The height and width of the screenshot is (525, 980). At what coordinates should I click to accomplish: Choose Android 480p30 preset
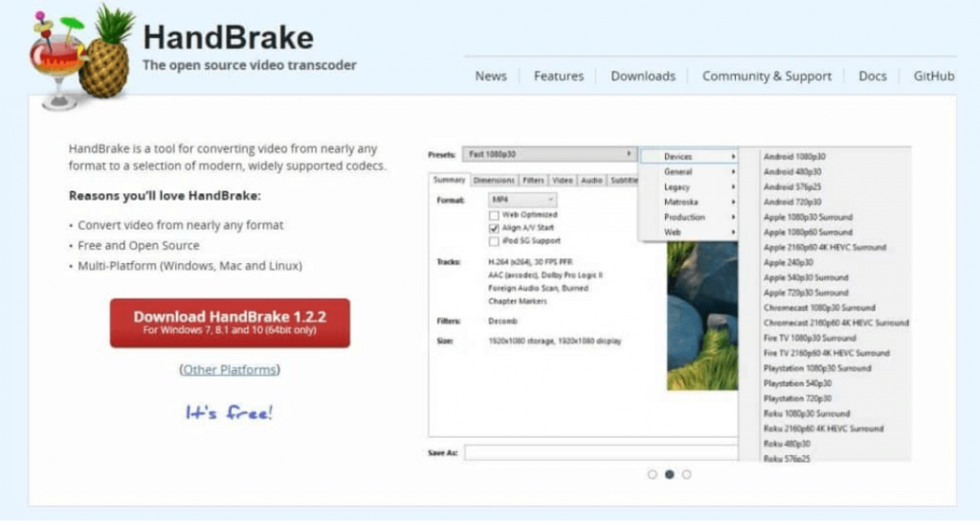[x=792, y=172]
